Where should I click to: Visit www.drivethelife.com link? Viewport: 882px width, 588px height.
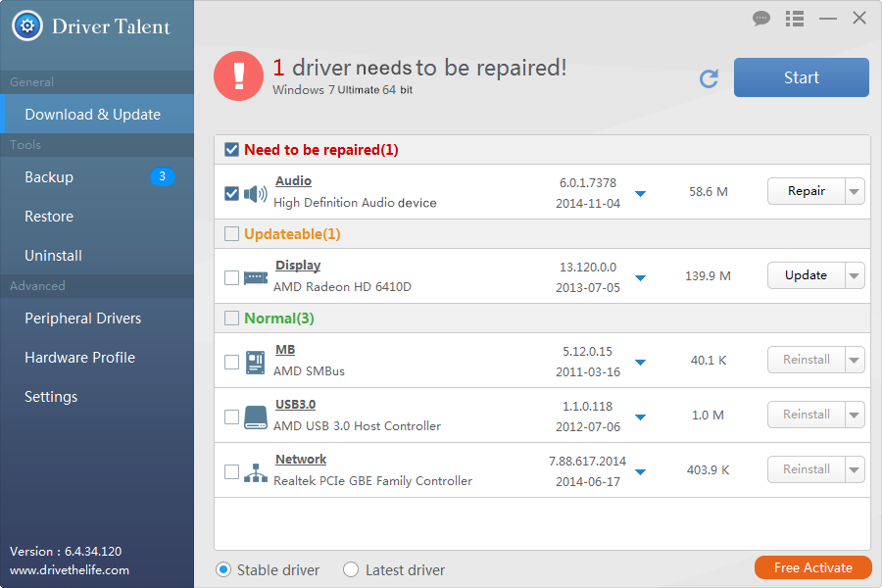point(70,570)
